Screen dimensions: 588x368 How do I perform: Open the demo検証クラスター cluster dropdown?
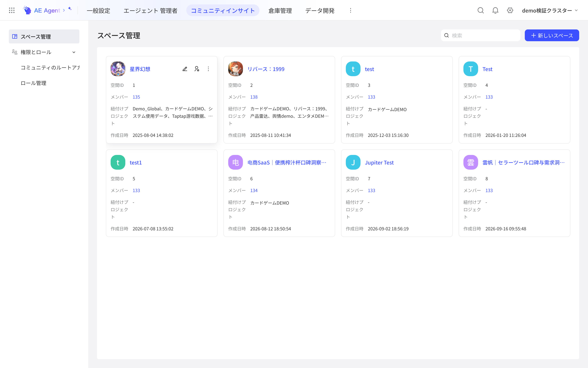550,10
